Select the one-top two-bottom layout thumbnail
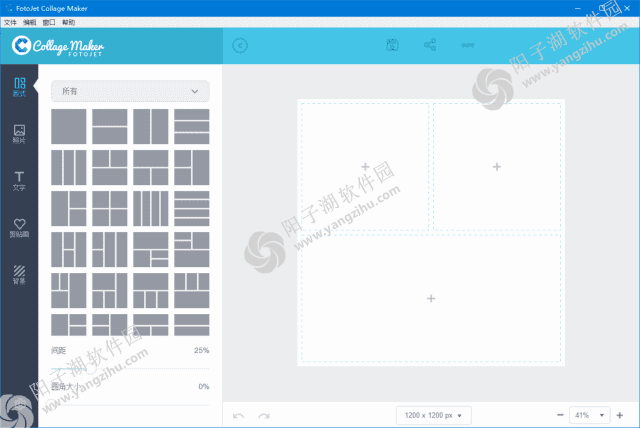 pyautogui.click(x=151, y=168)
